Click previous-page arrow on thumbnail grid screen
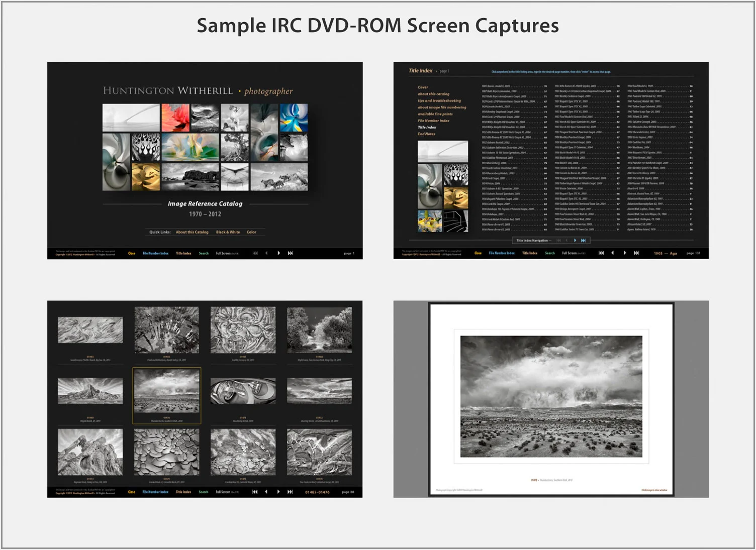The height and width of the screenshot is (550, 756). pos(266,492)
